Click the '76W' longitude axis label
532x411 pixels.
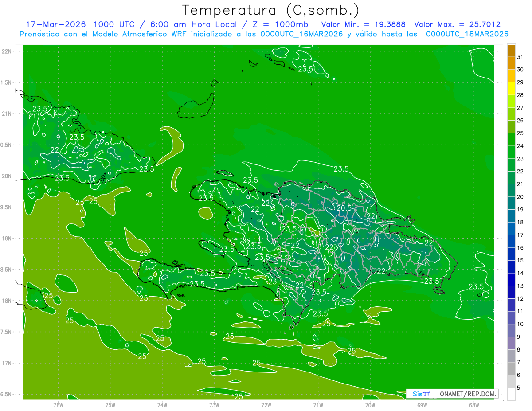pyautogui.click(x=58, y=404)
